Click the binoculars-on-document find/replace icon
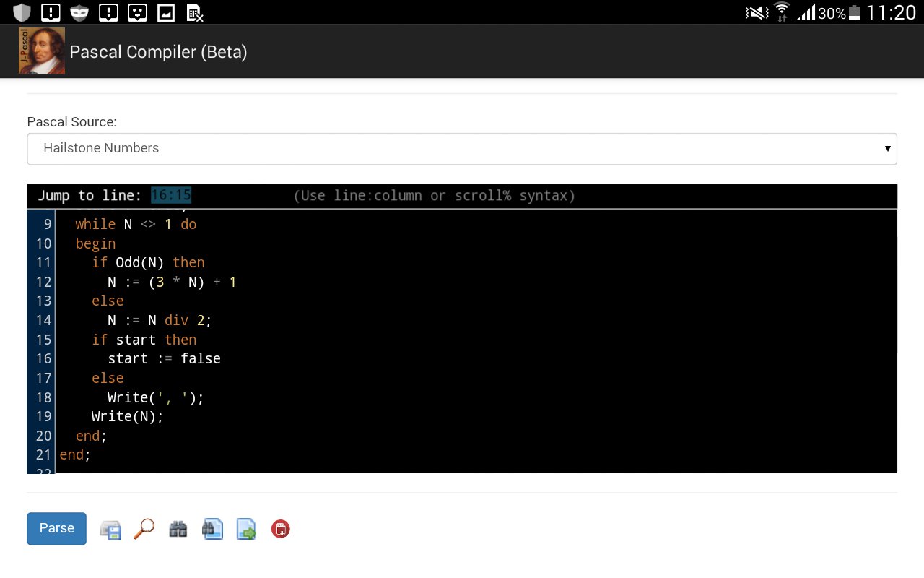The width and height of the screenshot is (924, 578). pos(212,529)
